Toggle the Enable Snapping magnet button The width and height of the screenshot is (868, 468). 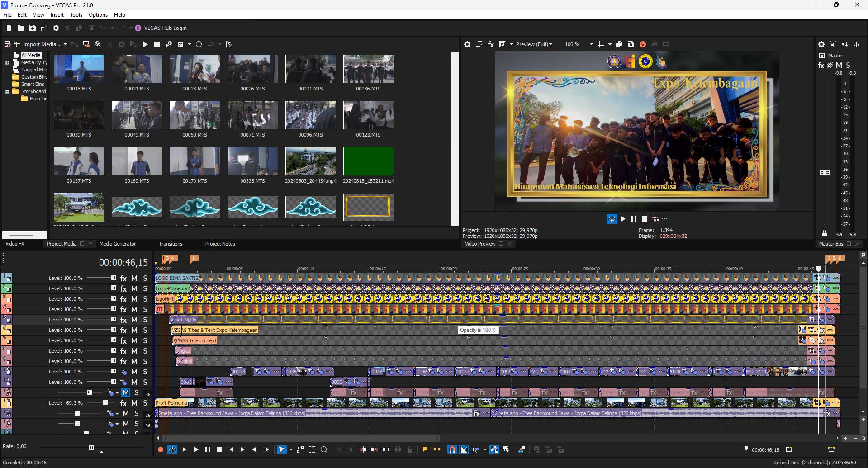(x=452, y=449)
